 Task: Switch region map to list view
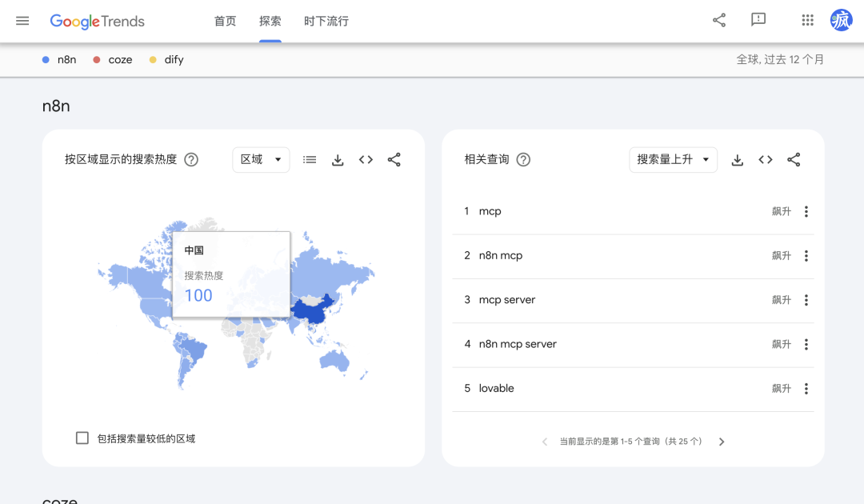coord(310,160)
